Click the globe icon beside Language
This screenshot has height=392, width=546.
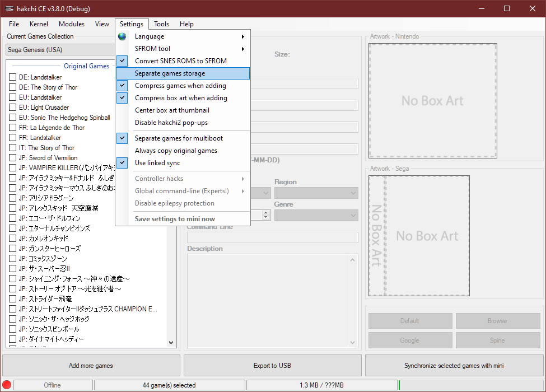coord(122,36)
